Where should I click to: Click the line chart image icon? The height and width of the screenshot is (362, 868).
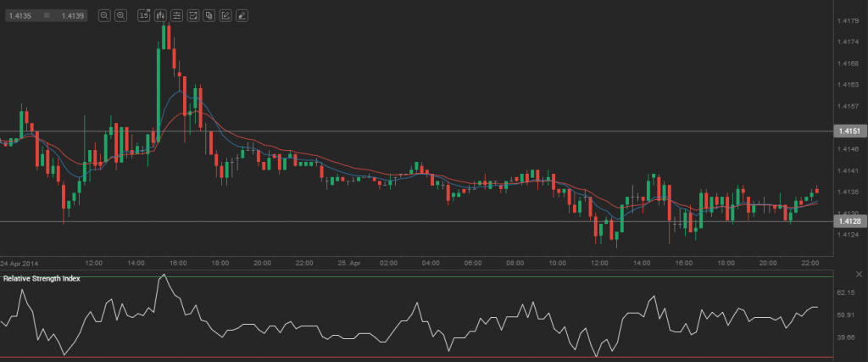pyautogui.click(x=193, y=15)
